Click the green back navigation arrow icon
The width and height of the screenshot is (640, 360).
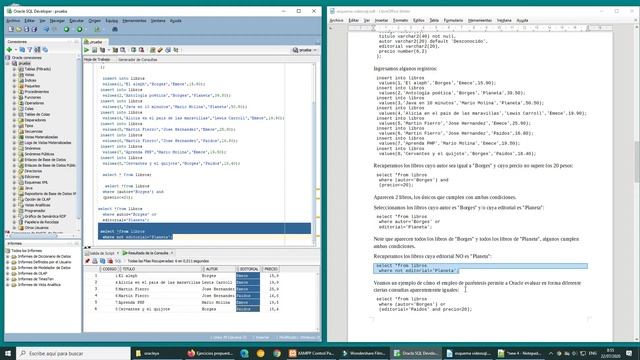click(67, 29)
